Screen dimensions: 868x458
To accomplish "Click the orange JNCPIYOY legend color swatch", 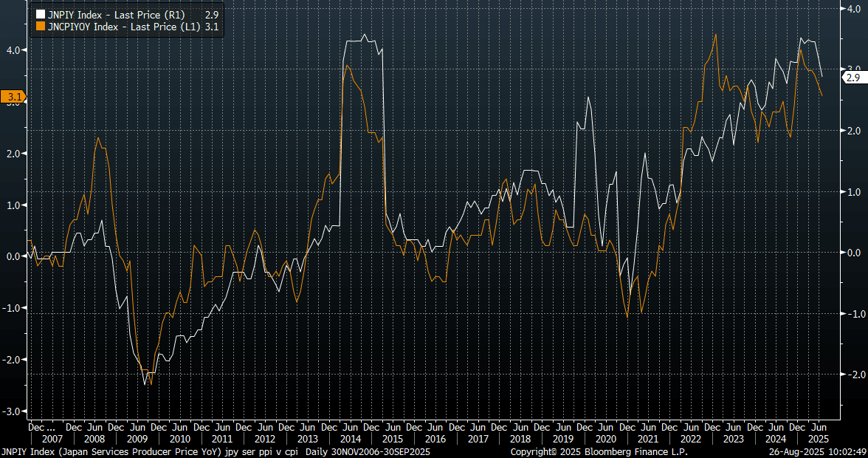I will click(x=40, y=27).
